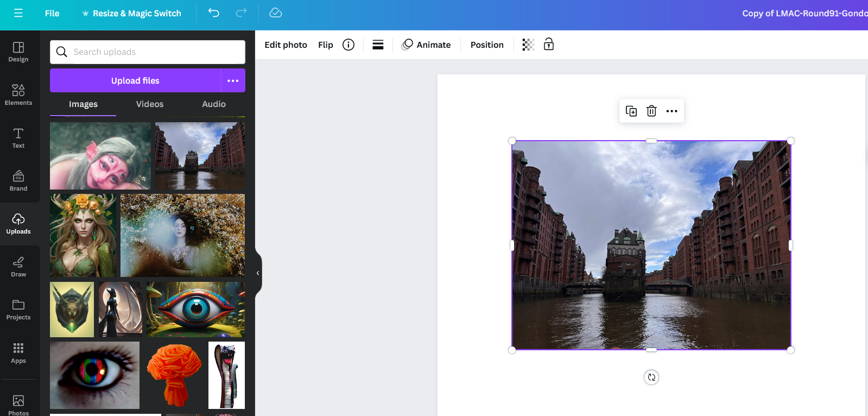Open the image info icon

tap(349, 45)
